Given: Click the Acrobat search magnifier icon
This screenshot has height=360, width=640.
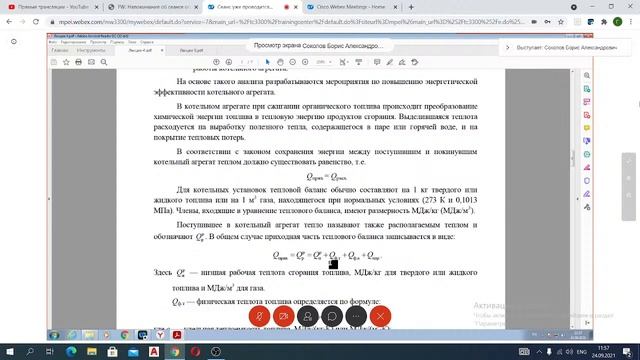Looking at the screenshot, I should click(104, 62).
